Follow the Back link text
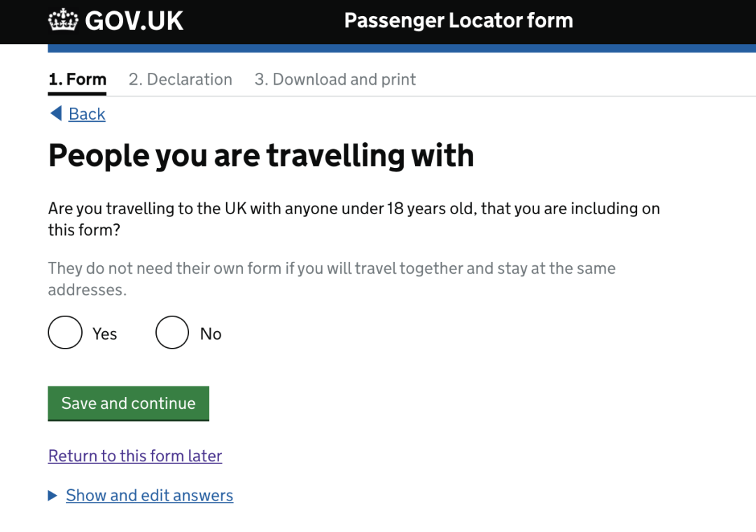The height and width of the screenshot is (532, 756). [87, 114]
